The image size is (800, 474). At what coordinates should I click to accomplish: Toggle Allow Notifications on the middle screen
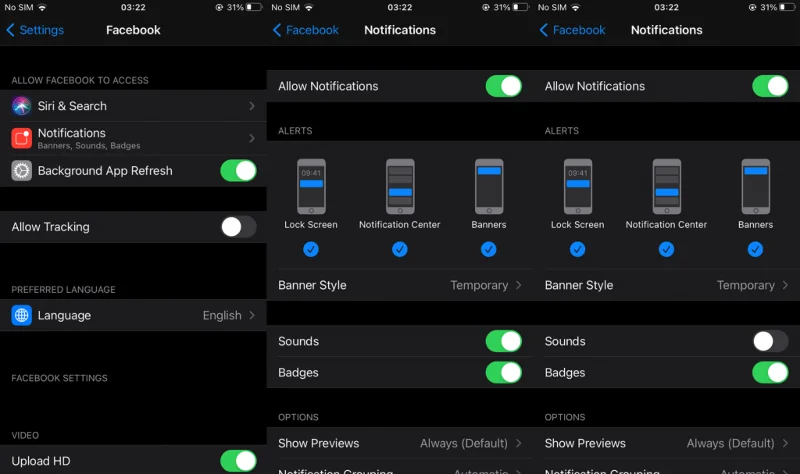point(504,86)
